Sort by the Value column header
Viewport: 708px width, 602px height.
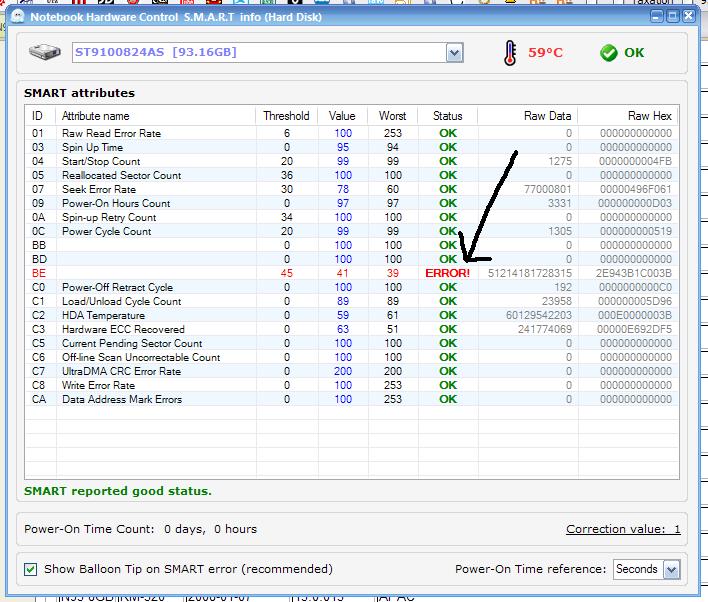coord(342,116)
